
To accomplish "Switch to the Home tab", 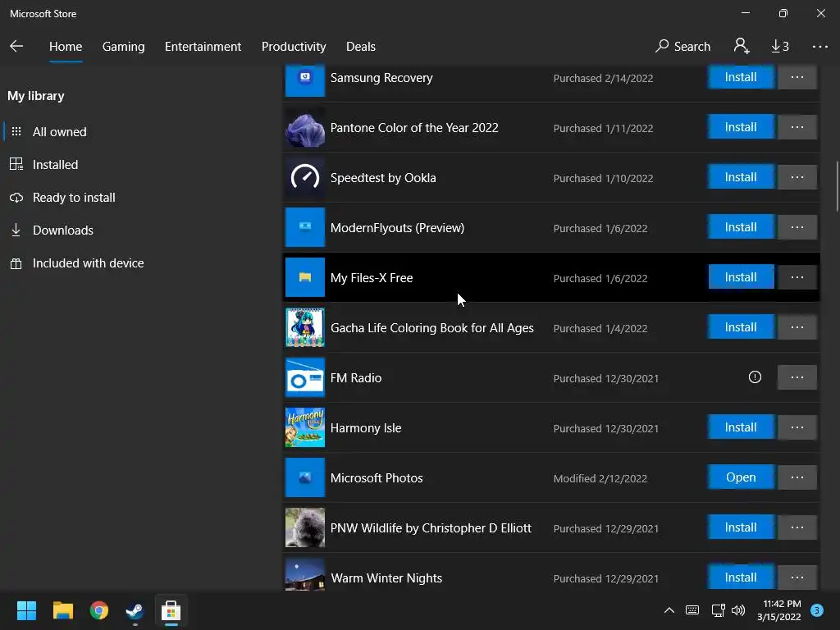I will (x=66, y=47).
